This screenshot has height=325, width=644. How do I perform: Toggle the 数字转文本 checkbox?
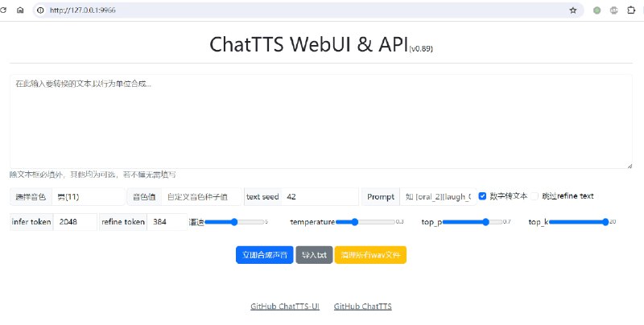click(x=482, y=195)
